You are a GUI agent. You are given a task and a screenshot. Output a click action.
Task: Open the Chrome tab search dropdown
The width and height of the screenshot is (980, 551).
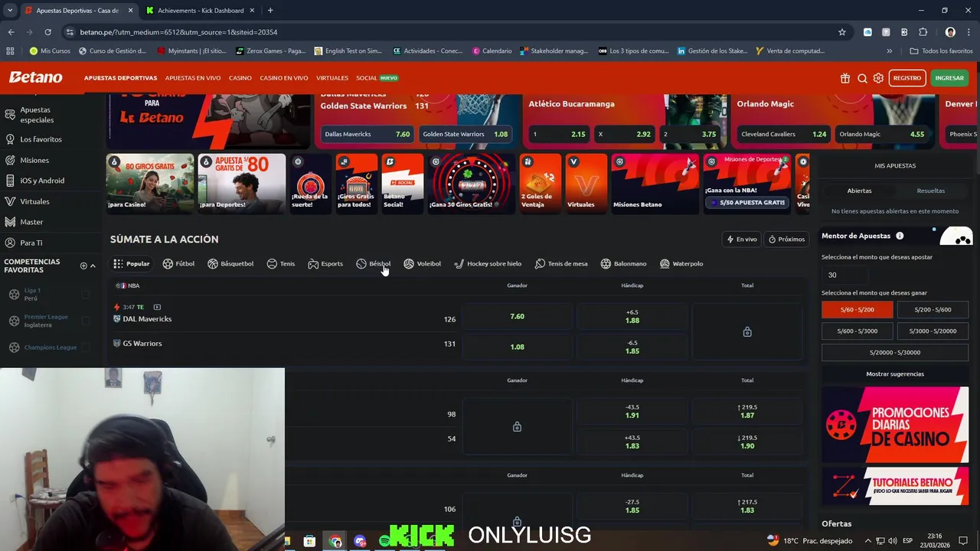click(9, 10)
